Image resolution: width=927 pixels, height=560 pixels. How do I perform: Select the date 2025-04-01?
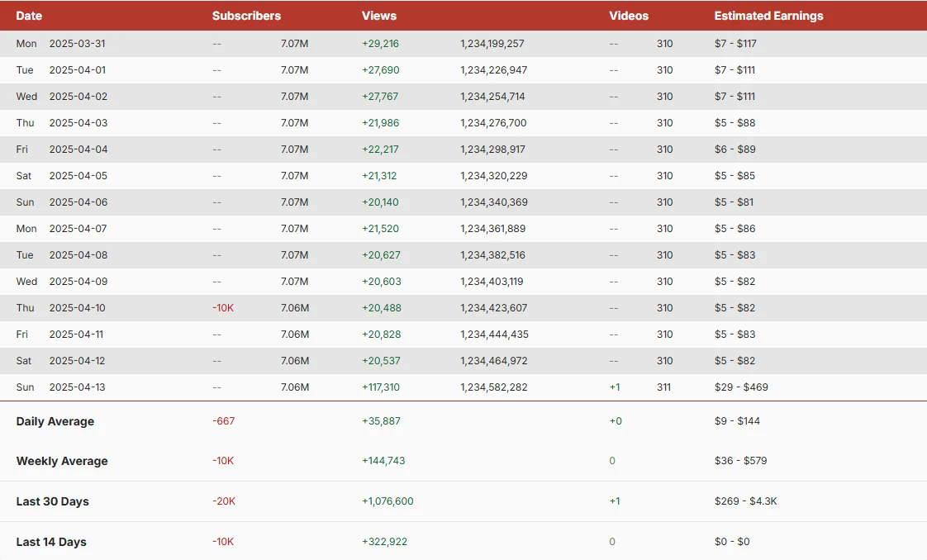[78, 70]
